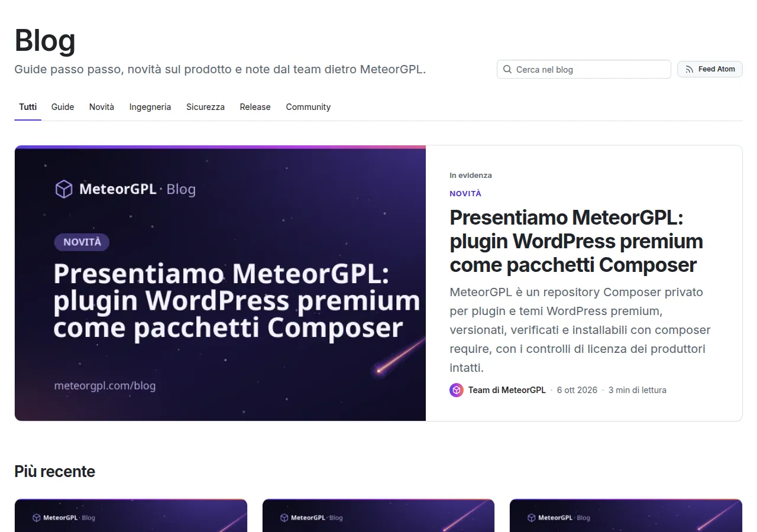Click the purple NOVITÀ category label

(465, 193)
